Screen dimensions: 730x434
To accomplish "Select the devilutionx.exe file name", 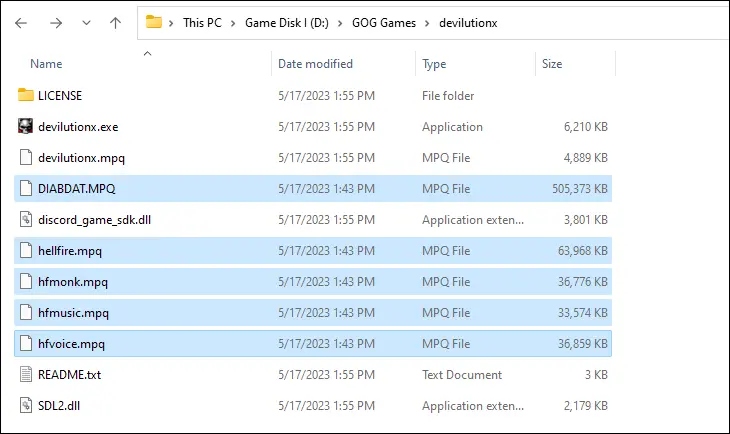I will tap(78, 127).
